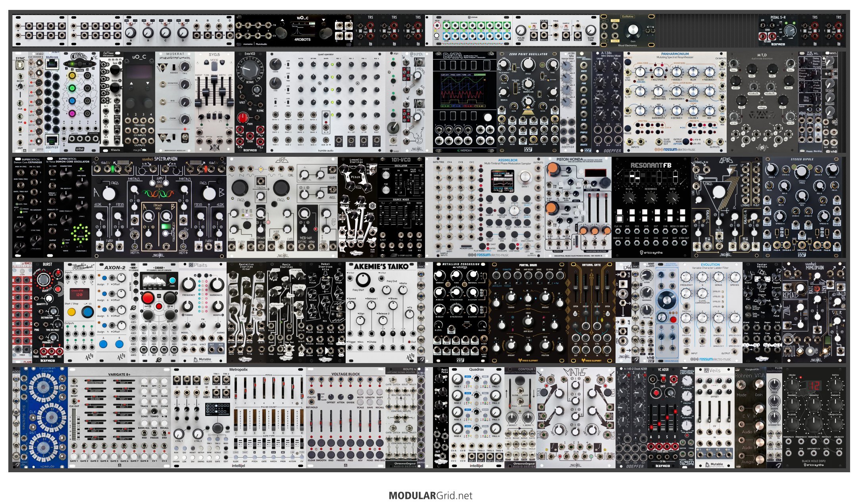Screen dimensions: 862x504
Task: Click the SONG button on Varigate 8+
Action: coord(144,411)
